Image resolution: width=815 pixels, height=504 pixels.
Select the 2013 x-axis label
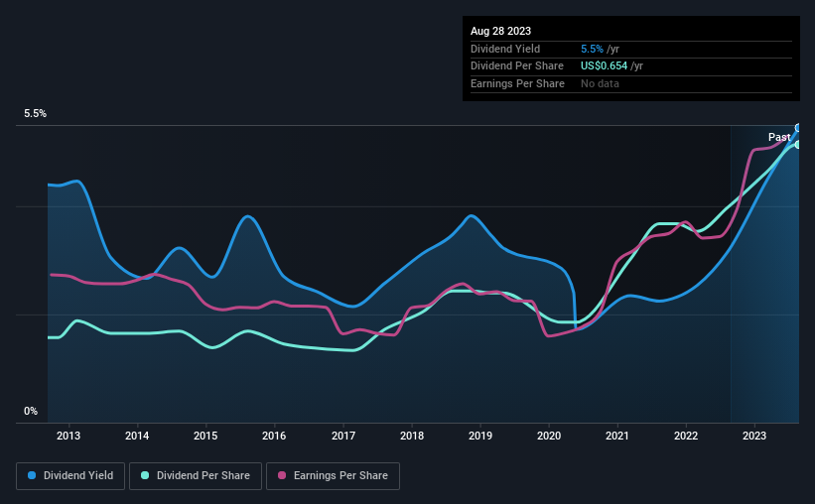(68, 436)
